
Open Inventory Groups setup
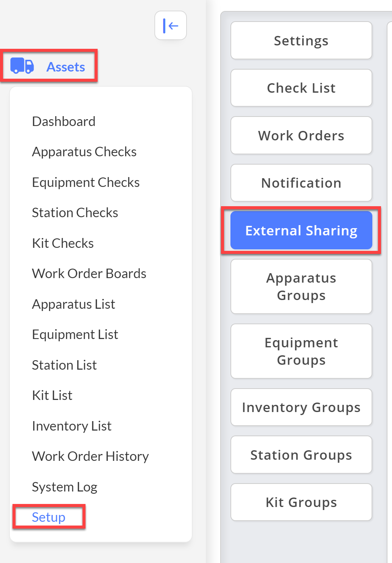point(301,407)
